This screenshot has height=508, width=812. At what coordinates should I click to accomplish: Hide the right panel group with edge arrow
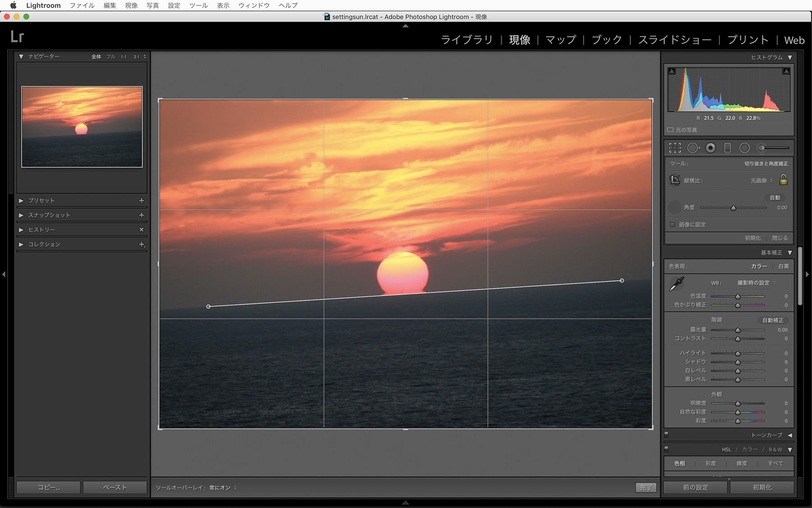pos(808,274)
